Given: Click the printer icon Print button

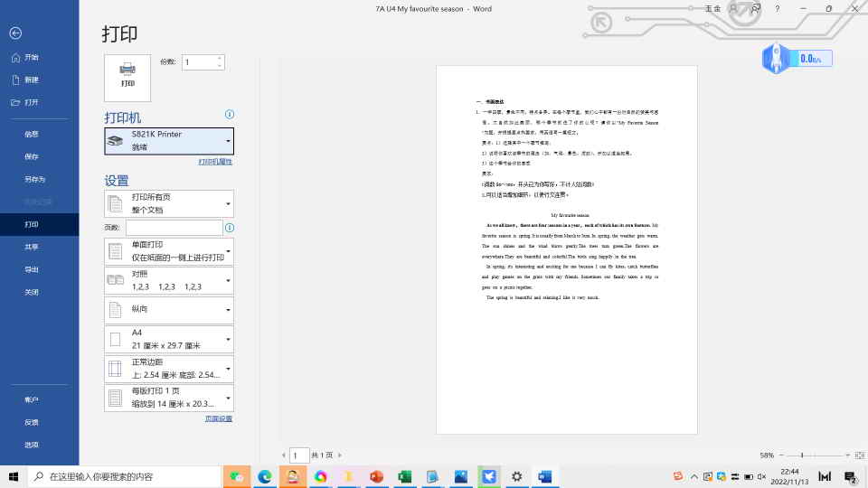Looking at the screenshot, I should coord(127,77).
